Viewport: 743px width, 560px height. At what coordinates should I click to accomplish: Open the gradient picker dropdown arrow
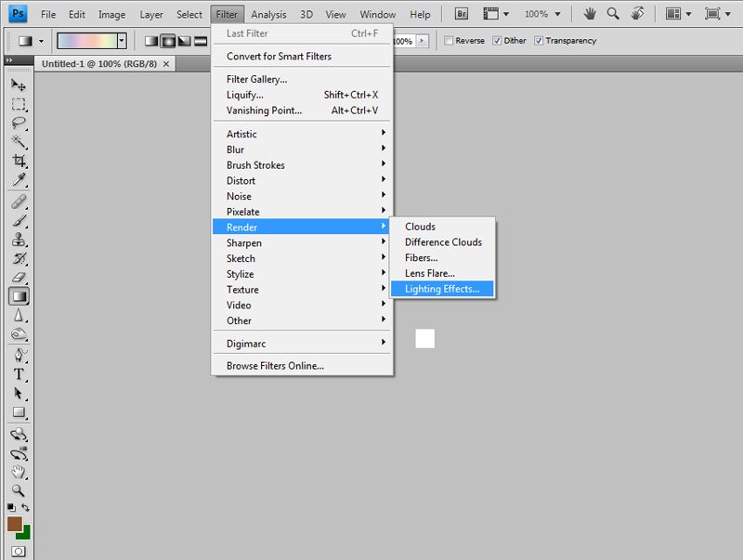122,41
